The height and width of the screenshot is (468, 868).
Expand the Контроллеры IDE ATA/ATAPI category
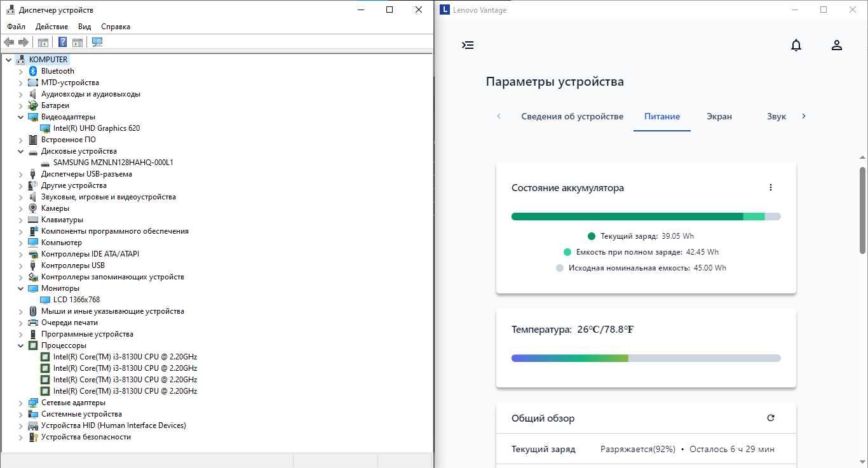20,254
